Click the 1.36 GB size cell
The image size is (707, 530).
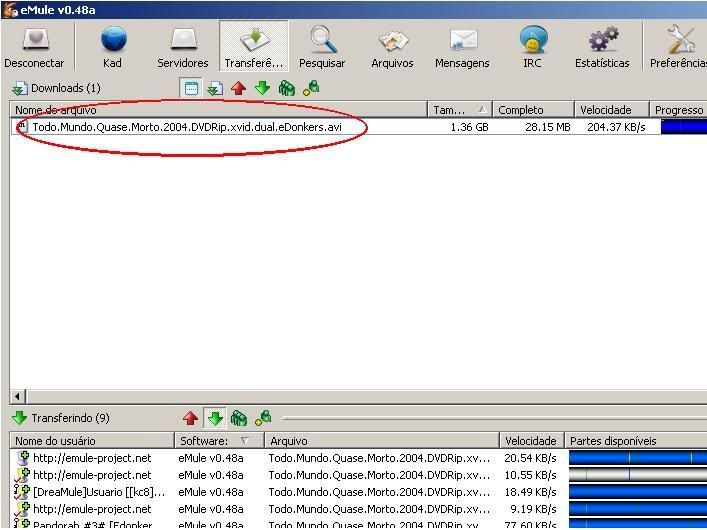click(469, 127)
